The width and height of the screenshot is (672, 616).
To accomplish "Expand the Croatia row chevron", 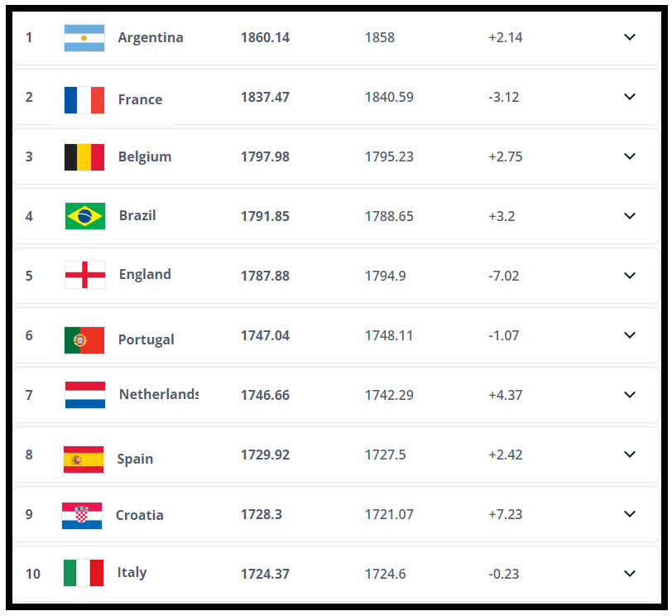I will [x=630, y=514].
